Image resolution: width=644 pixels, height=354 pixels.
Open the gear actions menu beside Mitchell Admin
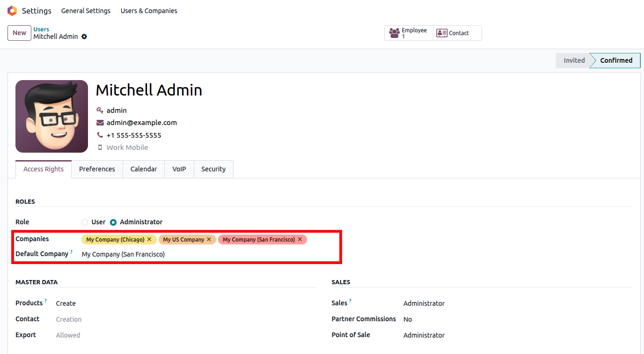tap(84, 37)
